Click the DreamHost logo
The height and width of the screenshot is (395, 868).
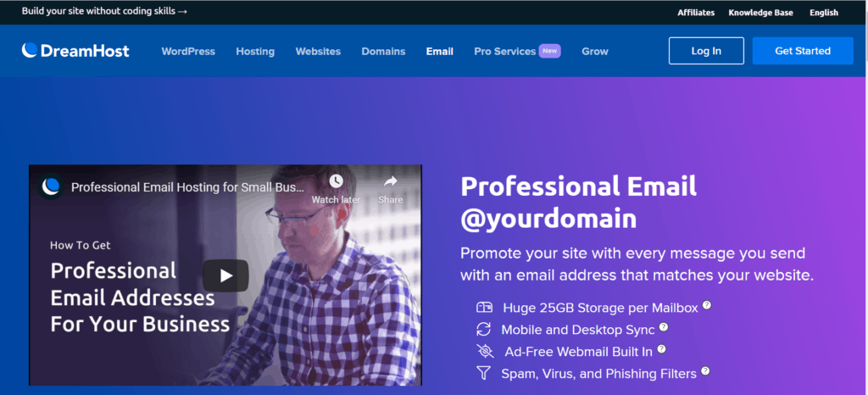(75, 51)
